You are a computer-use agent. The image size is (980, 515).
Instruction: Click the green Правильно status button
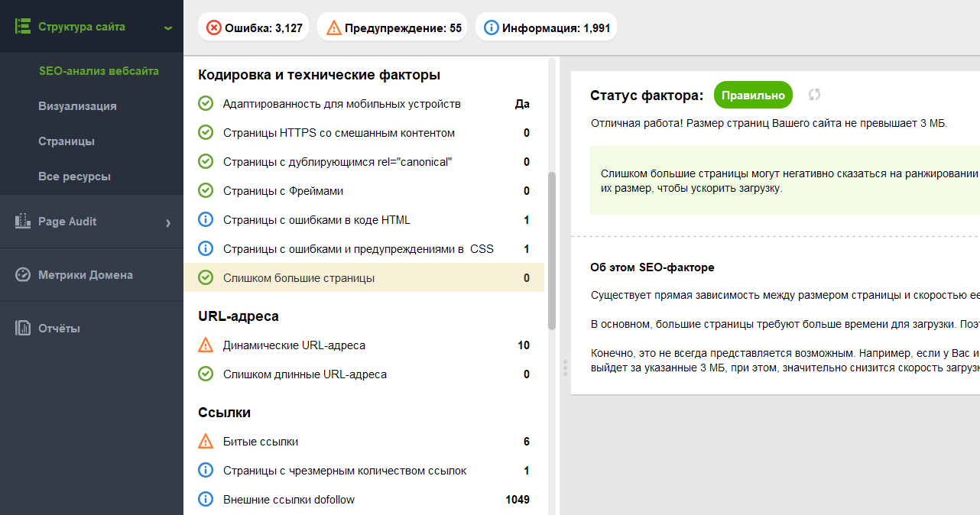coord(753,96)
